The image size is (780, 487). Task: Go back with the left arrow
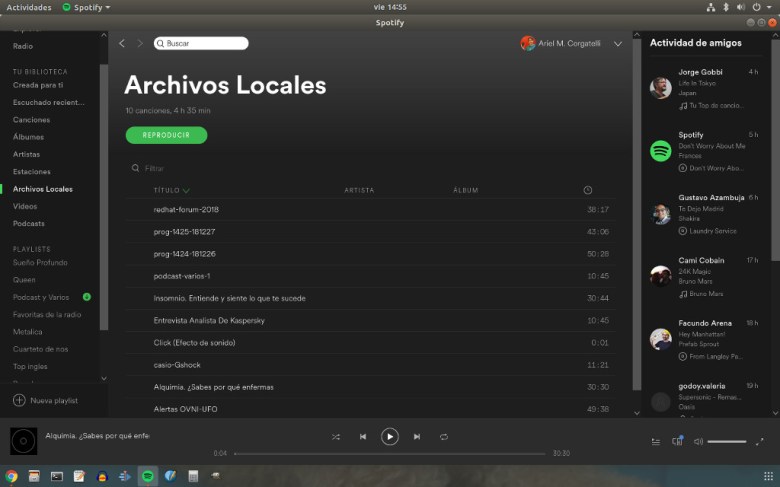122,44
